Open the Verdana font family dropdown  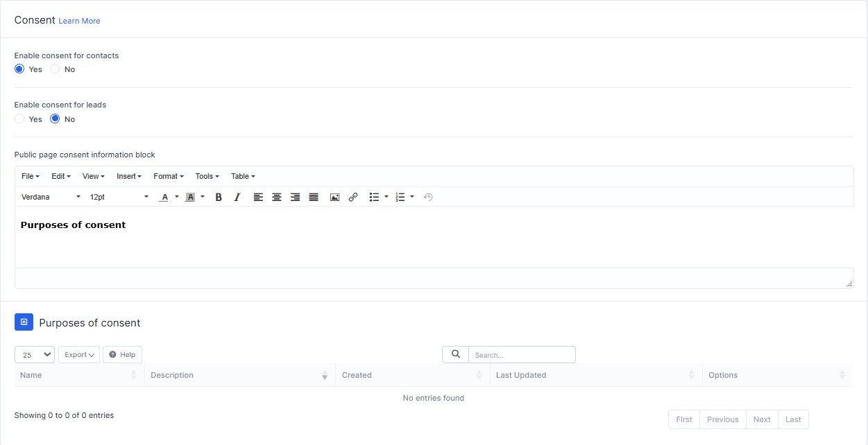pos(51,198)
